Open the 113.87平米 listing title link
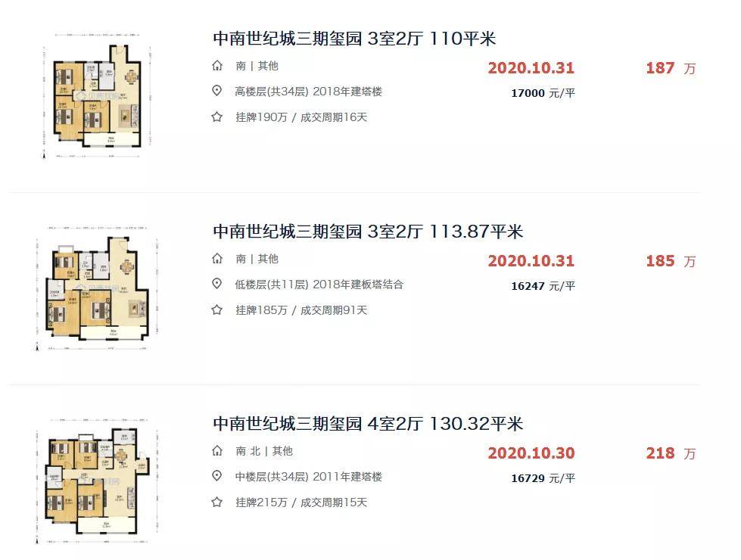 tap(368, 231)
